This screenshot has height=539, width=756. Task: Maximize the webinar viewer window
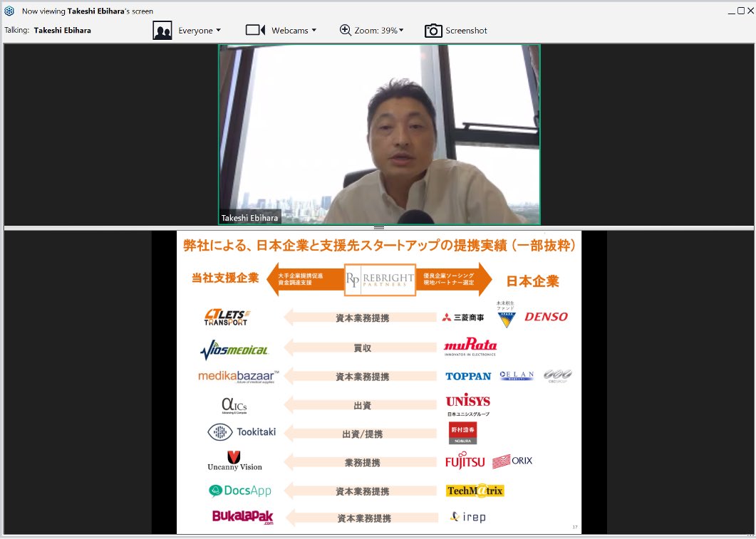[741, 11]
